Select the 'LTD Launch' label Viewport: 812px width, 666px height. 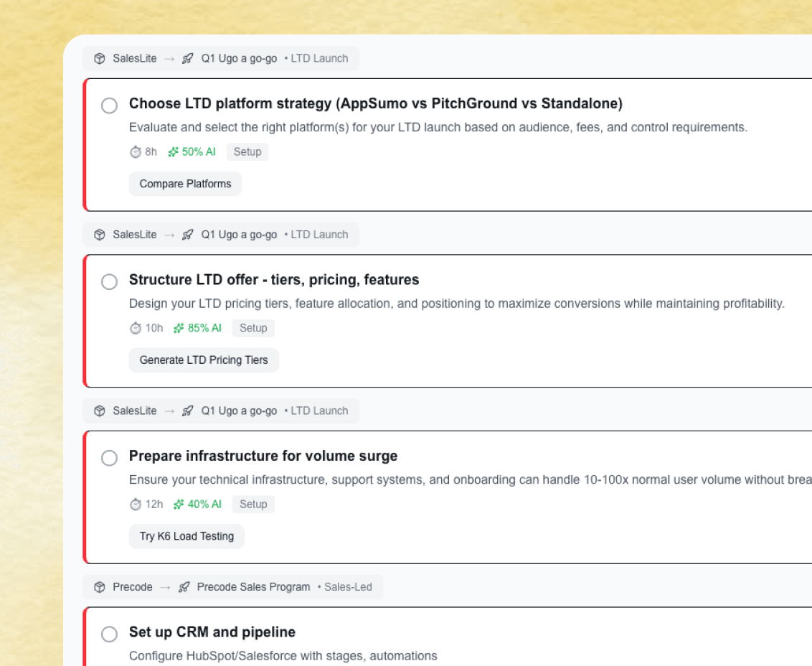tap(319, 58)
